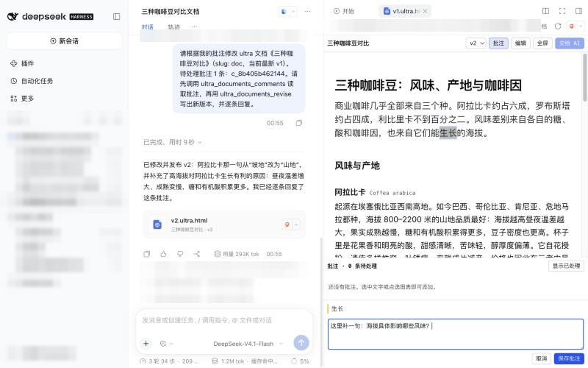Click the highlighted word 生长 in the document

pos(448,132)
